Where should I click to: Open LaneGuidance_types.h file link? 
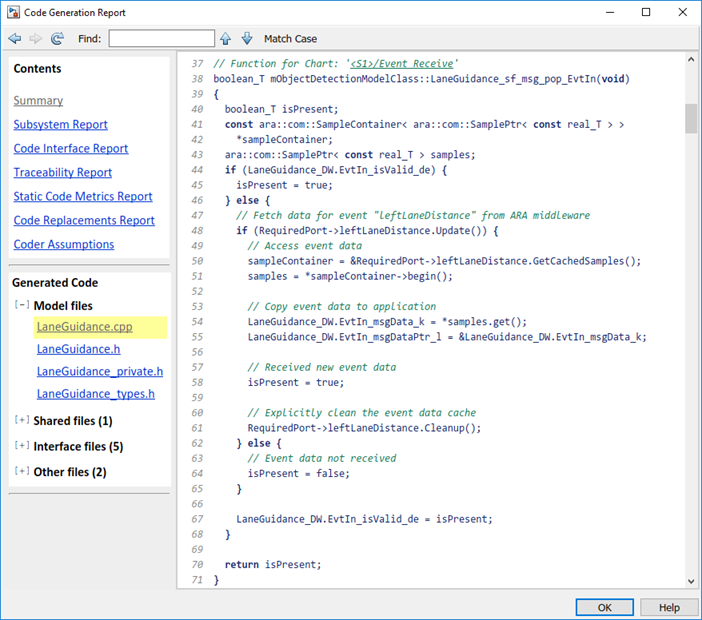click(96, 394)
